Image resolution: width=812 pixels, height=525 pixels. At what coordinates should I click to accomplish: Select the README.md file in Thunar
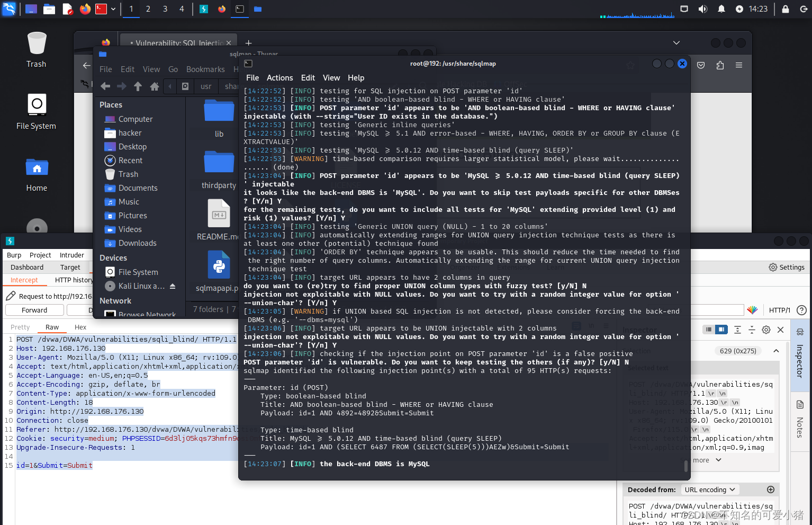219,220
